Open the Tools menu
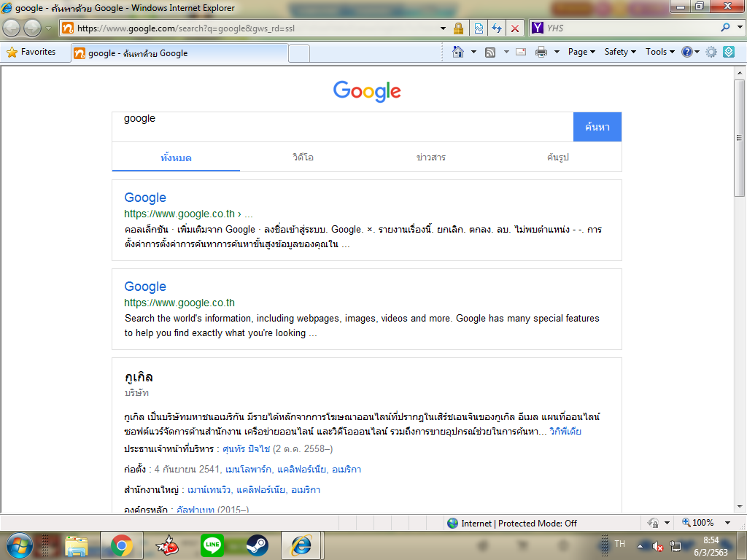This screenshot has height=560, width=747. 659,52
